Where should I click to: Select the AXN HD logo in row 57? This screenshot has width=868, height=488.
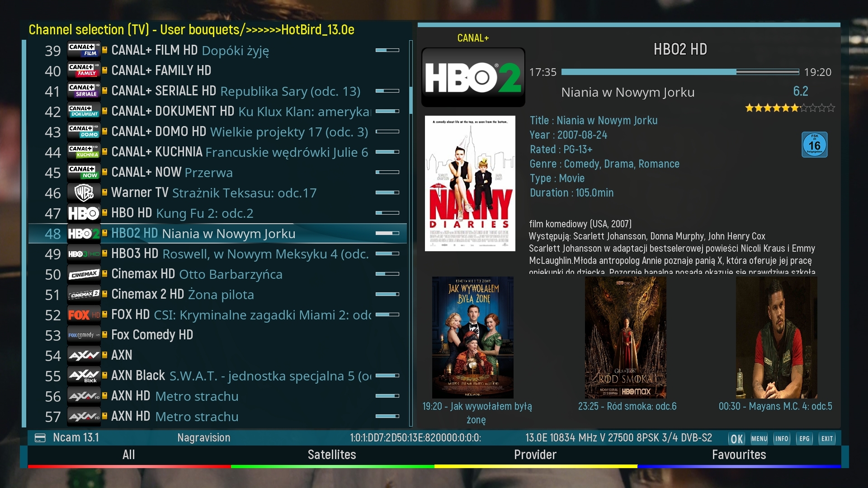(84, 417)
